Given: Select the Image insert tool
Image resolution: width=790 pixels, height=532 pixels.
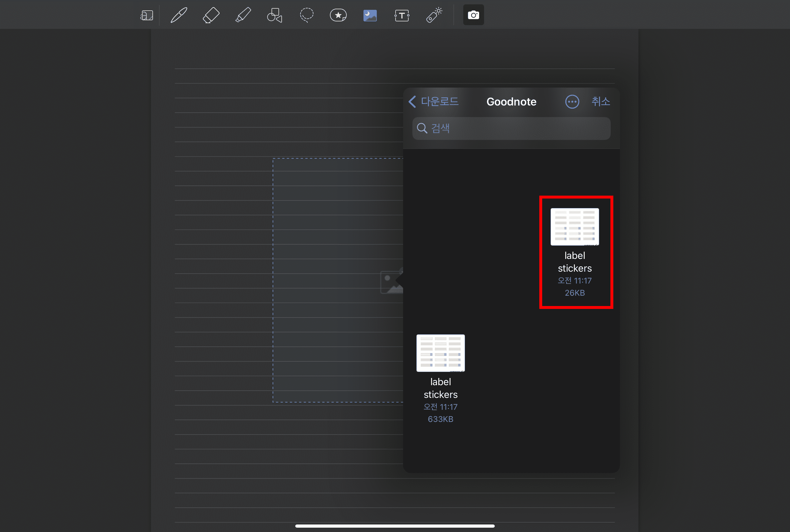Looking at the screenshot, I should point(370,16).
